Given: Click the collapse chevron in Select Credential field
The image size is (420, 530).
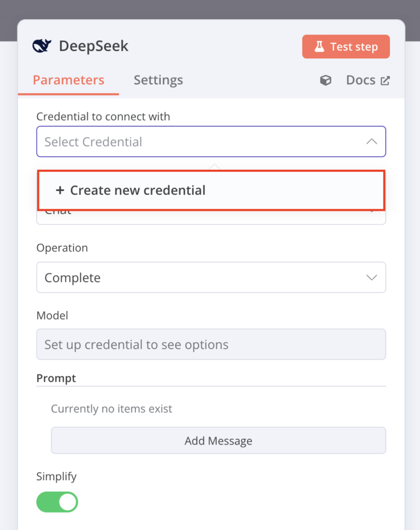Looking at the screenshot, I should point(372,141).
